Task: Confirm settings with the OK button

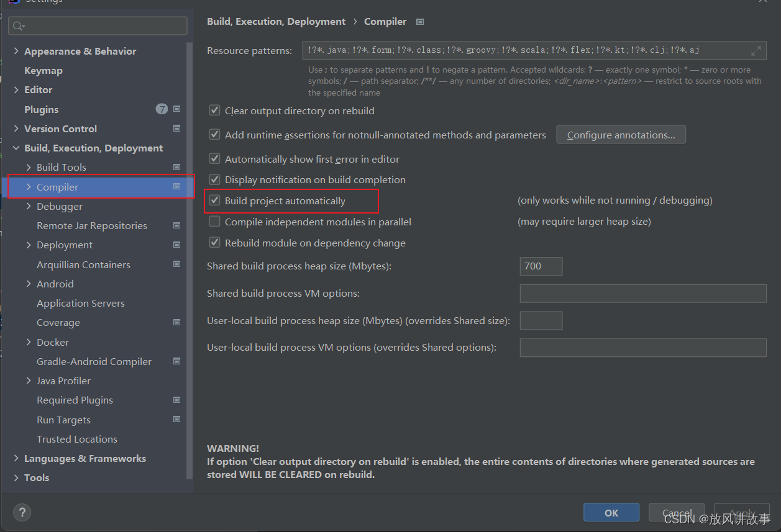Action: pyautogui.click(x=611, y=513)
